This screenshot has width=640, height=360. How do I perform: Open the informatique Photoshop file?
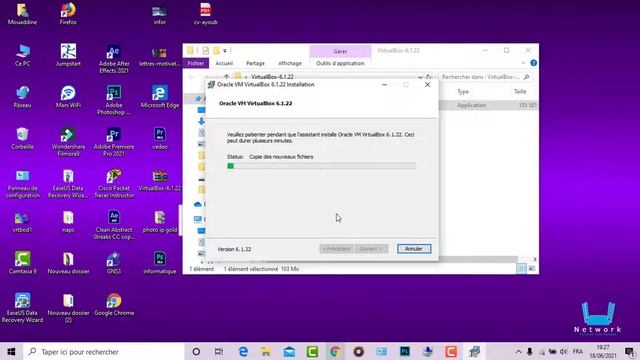pos(160,263)
